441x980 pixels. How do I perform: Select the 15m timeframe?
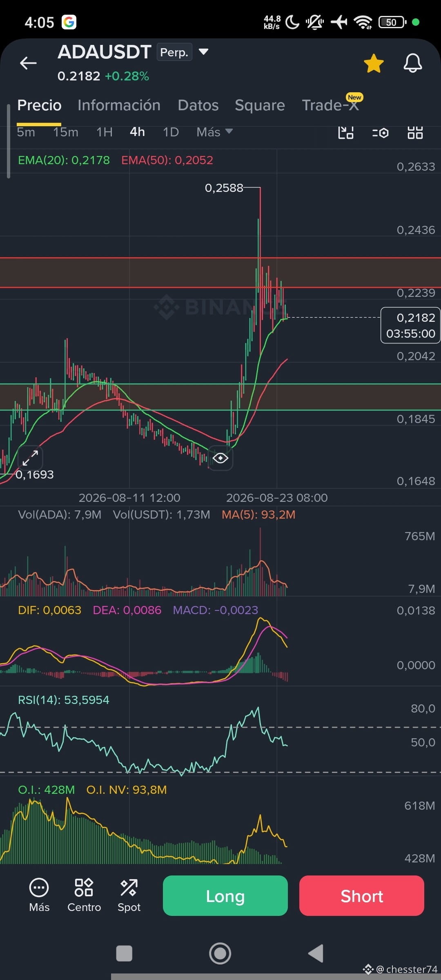65,132
